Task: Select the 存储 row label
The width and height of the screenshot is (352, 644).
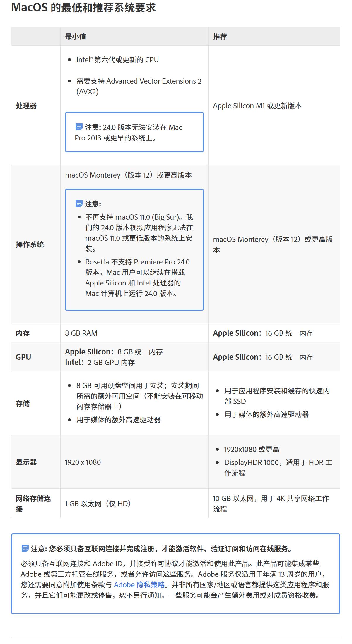Action: (23, 404)
